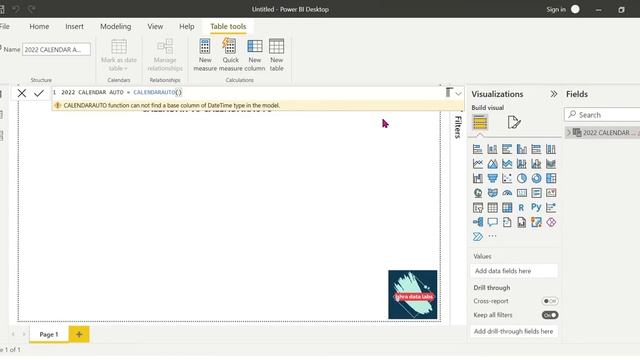640x360 pixels.
Task: Select the Table visual
Action: point(492,208)
